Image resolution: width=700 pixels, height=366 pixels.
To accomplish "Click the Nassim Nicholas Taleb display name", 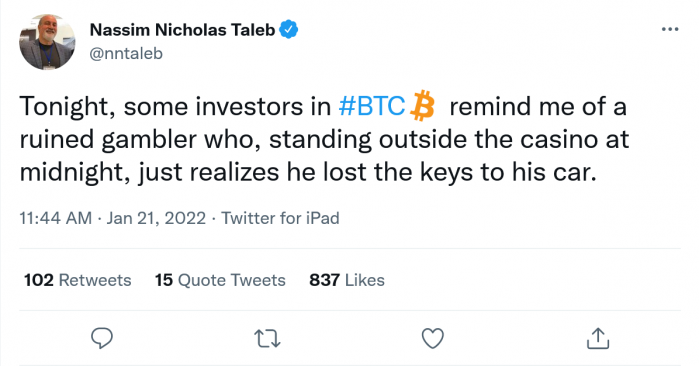I will 182,30.
